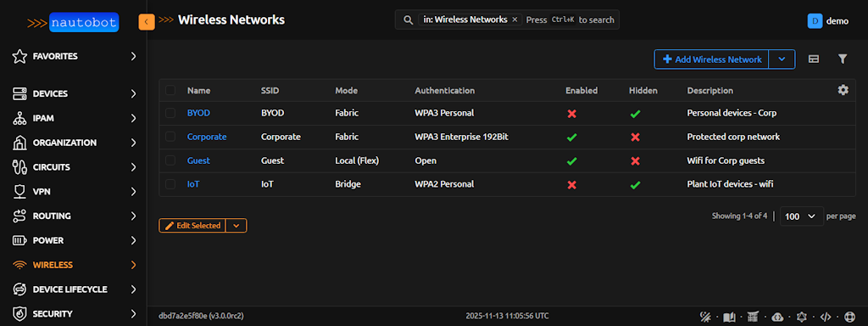Image resolution: width=868 pixels, height=326 pixels.
Task: Click the IPAM hierarchy icon in sidebar
Action: tap(20, 118)
